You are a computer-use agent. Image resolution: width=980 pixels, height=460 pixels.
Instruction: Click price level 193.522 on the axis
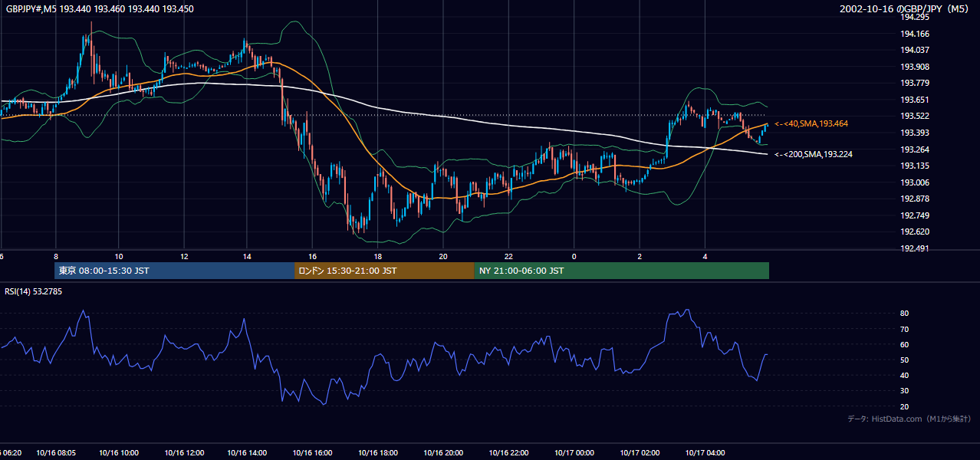pos(915,116)
